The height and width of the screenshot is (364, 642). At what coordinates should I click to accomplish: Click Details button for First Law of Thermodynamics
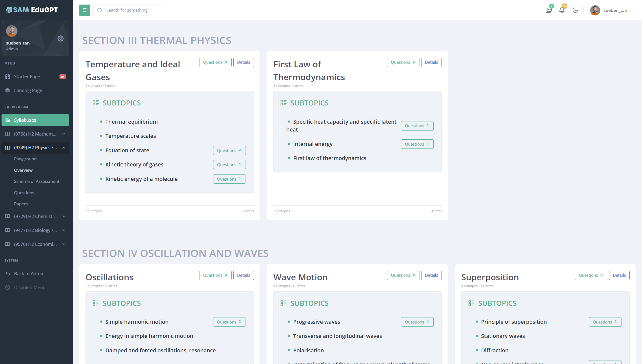(431, 62)
